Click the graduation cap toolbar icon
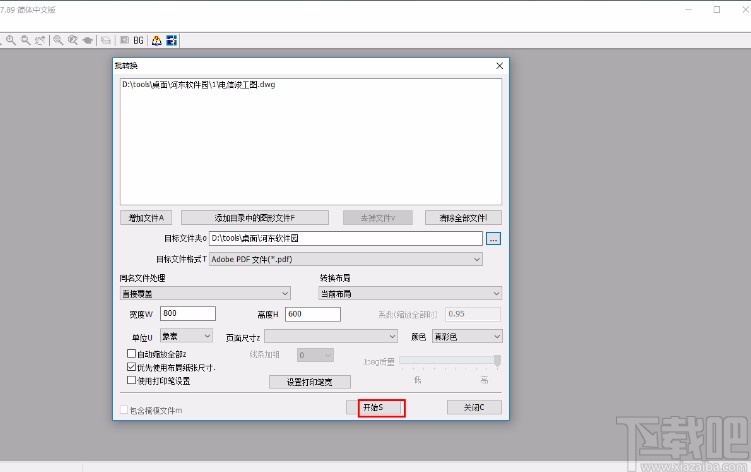Image resolution: width=751 pixels, height=472 pixels. (x=88, y=40)
